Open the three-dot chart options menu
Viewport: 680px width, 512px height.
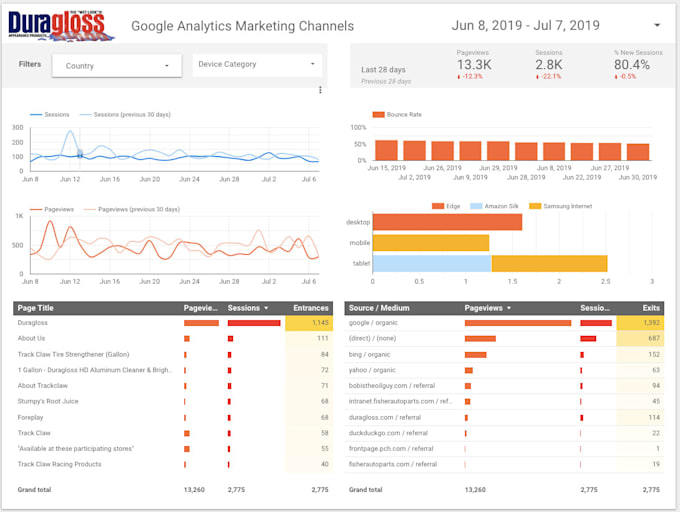pos(320,90)
